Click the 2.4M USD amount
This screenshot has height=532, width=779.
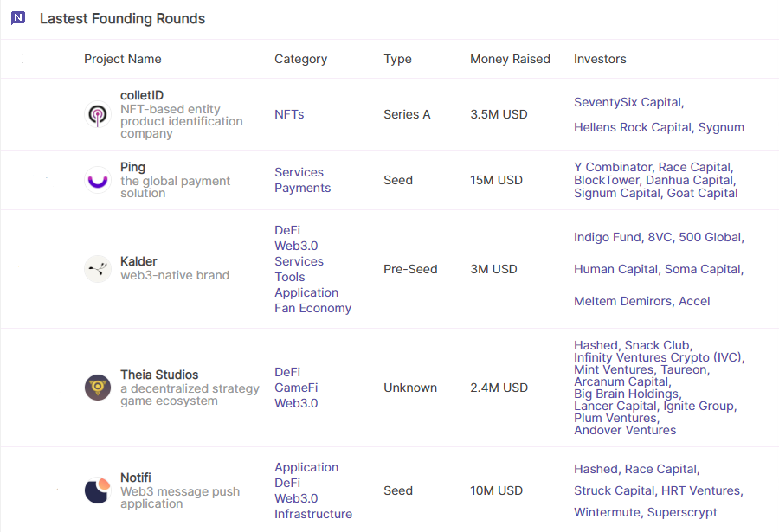coord(499,388)
